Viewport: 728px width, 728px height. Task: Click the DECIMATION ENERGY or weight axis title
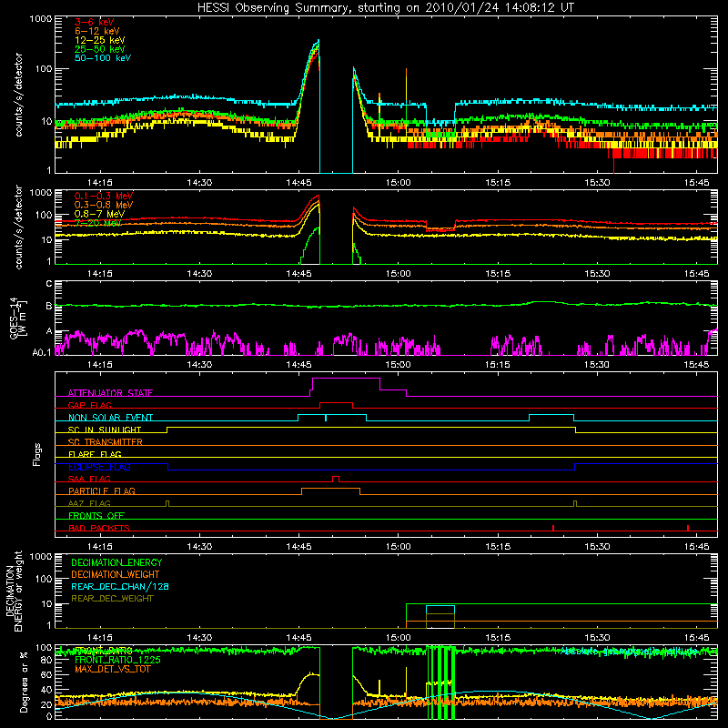[14, 591]
